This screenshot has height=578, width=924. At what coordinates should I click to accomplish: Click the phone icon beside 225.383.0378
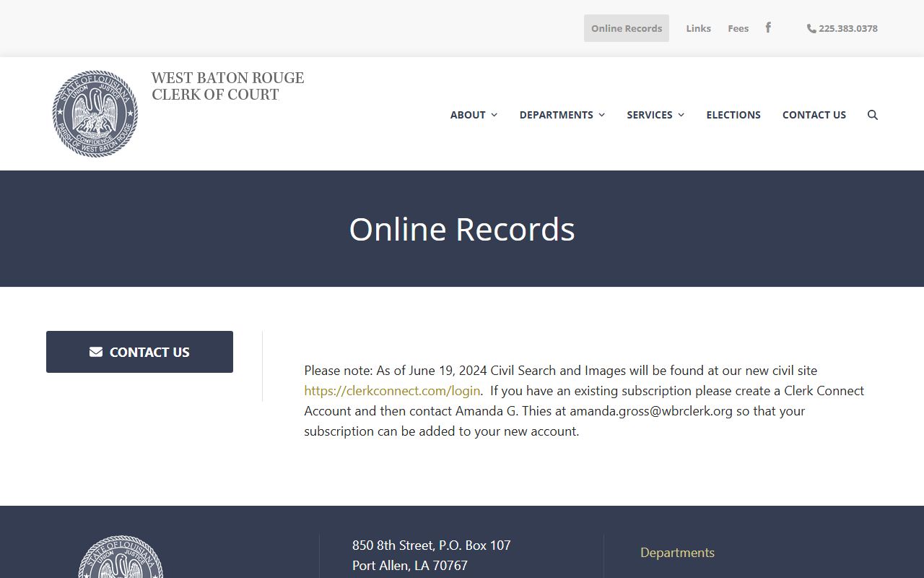click(811, 28)
